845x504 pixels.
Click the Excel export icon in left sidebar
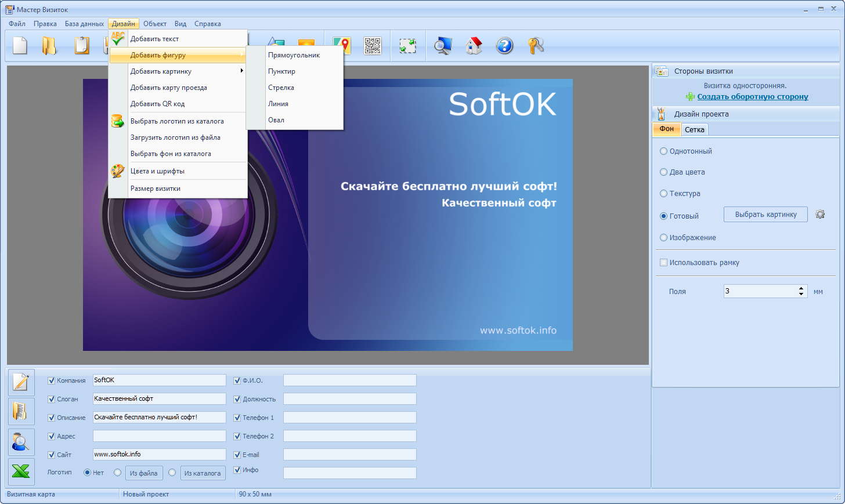tap(21, 472)
